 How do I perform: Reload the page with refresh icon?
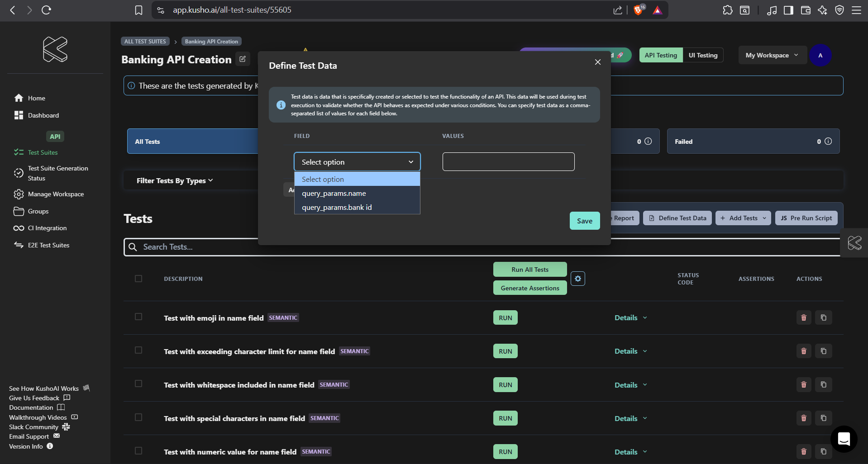46,10
